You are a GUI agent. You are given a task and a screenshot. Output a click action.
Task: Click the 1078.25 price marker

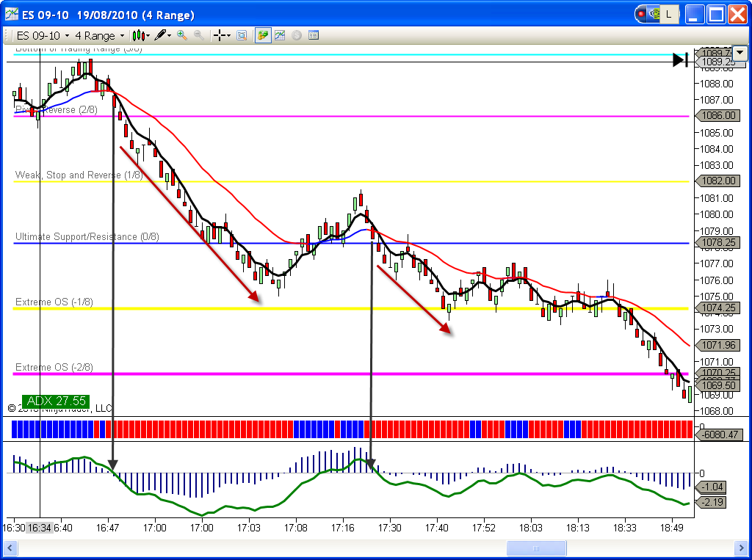[x=717, y=243]
